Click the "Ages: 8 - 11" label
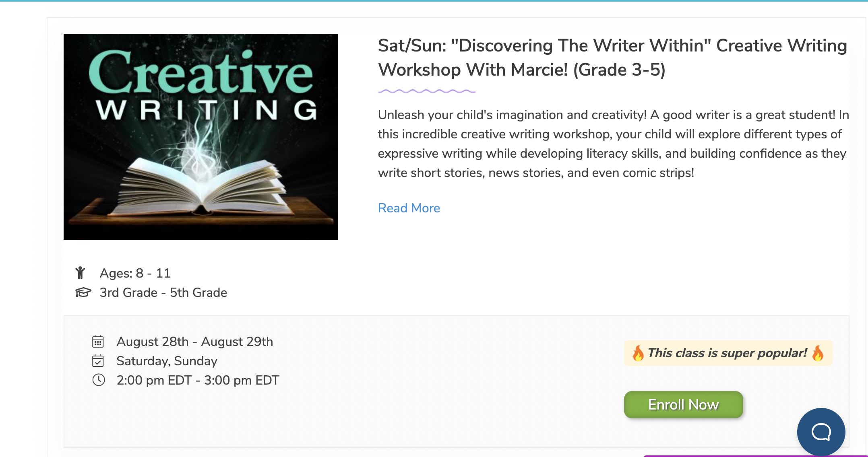Screen dimensions: 868x457 (135, 273)
